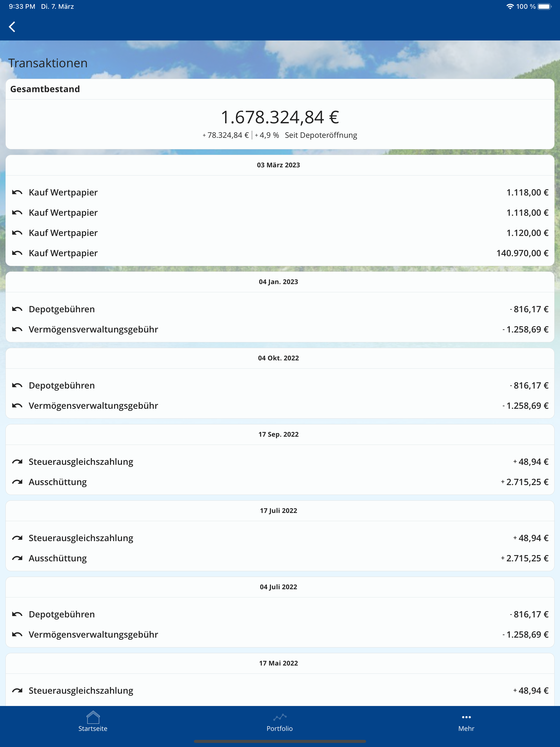Open Depotgebühren entry from 04 Jan. 2023

280,309
